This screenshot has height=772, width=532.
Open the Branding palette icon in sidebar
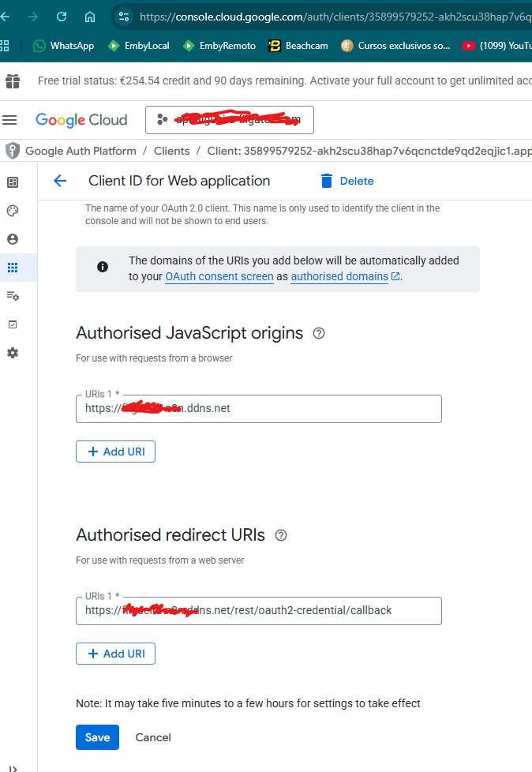click(x=13, y=211)
